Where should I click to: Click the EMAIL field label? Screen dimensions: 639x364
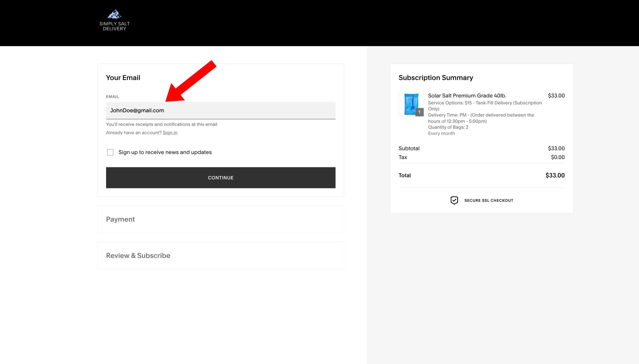coord(112,96)
